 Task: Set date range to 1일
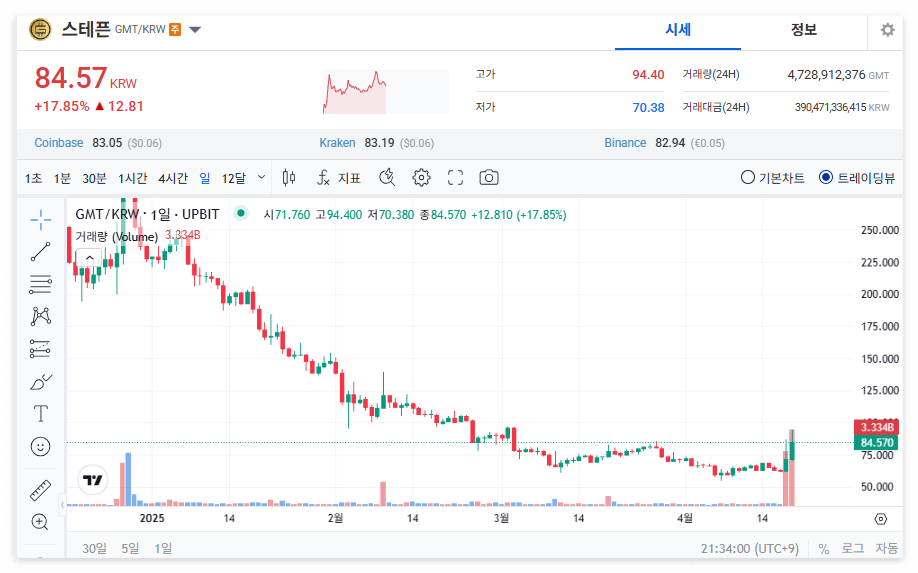click(x=163, y=548)
